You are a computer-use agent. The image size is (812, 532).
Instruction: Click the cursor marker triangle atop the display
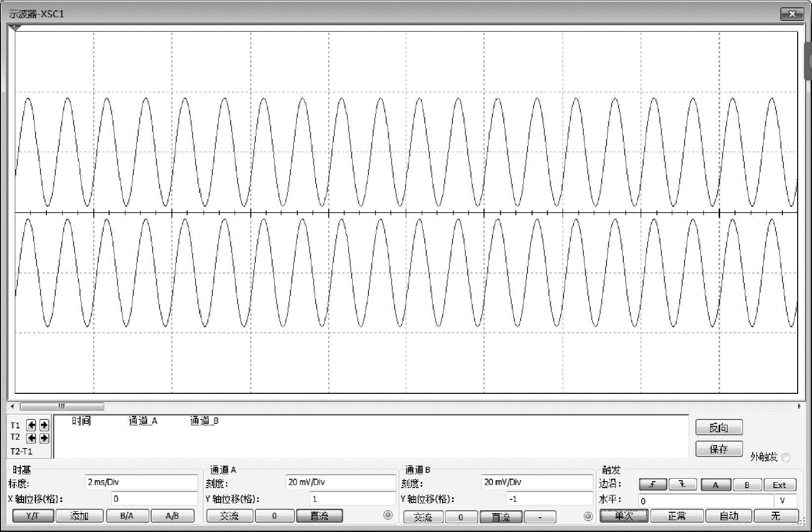click(15, 28)
